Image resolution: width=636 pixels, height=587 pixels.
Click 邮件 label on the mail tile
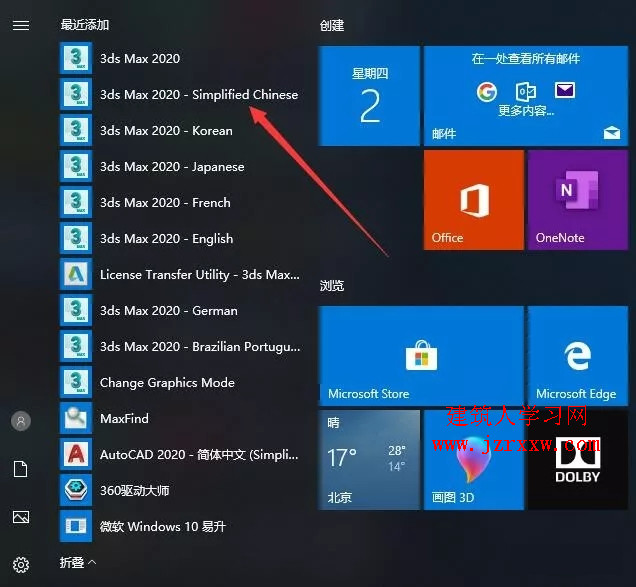pyautogui.click(x=444, y=133)
